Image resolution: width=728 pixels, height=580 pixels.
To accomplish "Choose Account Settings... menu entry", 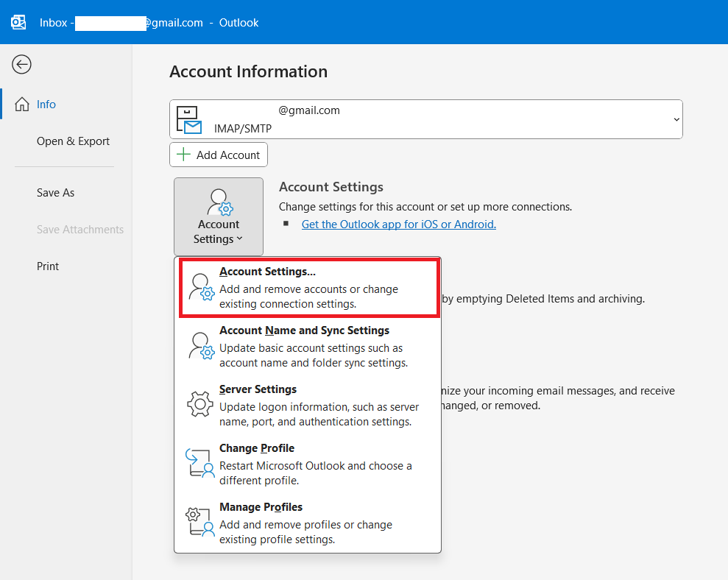I will pos(309,288).
